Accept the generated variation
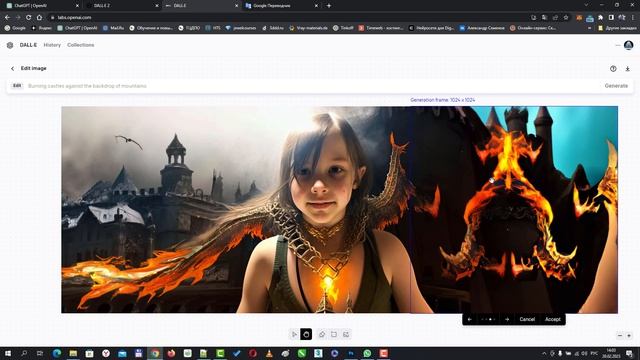 point(553,319)
